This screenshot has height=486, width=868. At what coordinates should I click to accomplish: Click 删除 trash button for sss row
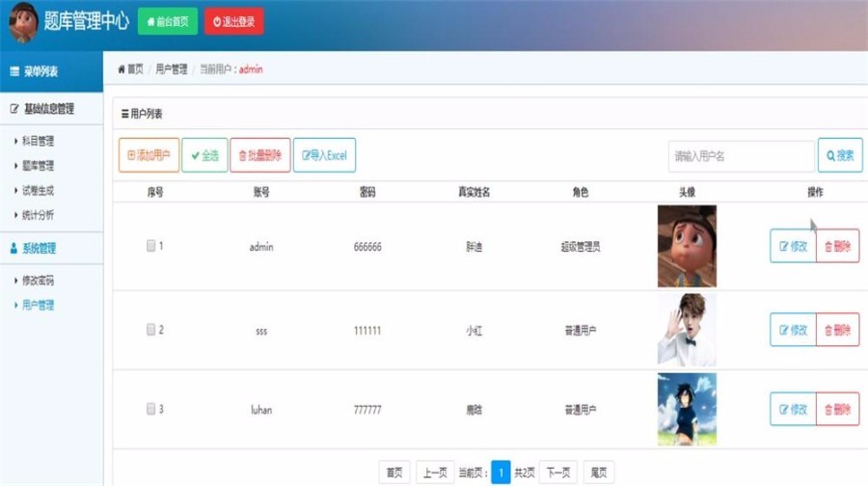(837, 330)
